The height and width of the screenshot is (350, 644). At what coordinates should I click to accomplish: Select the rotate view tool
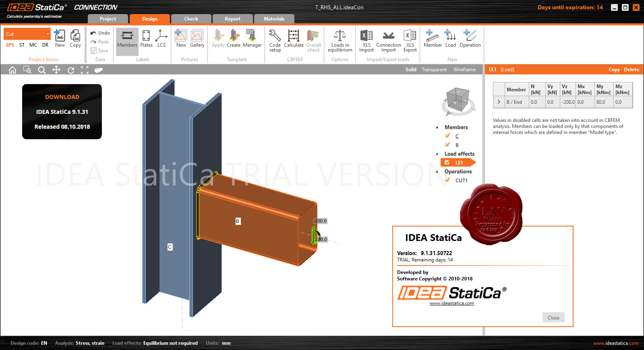pyautogui.click(x=71, y=70)
